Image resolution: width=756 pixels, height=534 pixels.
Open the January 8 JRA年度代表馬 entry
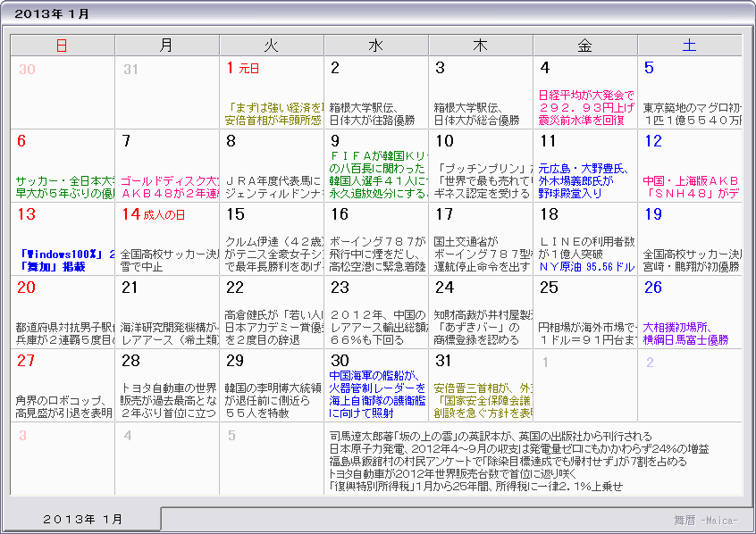click(x=274, y=188)
